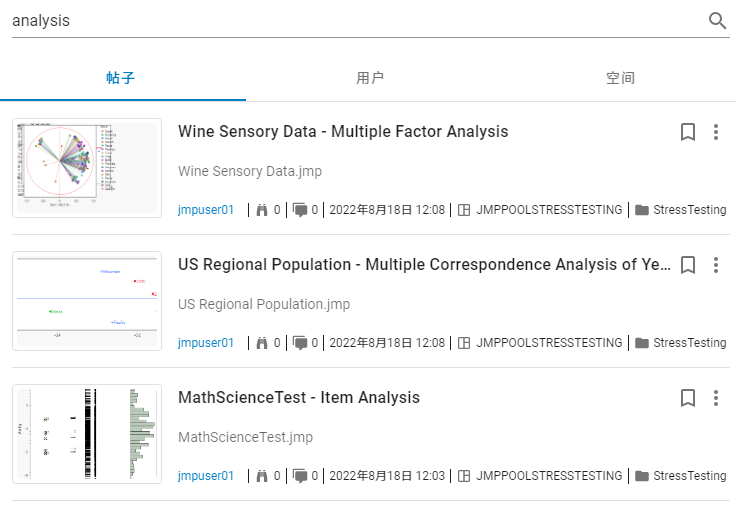The height and width of the screenshot is (510, 736).
Task: Open Wine Sensory Data thumbnail
Action: [87, 168]
